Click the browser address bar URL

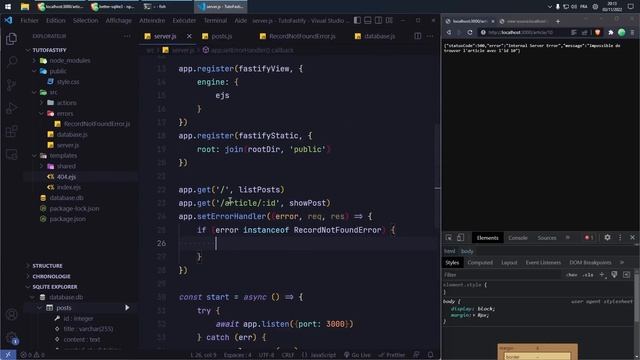521,32
